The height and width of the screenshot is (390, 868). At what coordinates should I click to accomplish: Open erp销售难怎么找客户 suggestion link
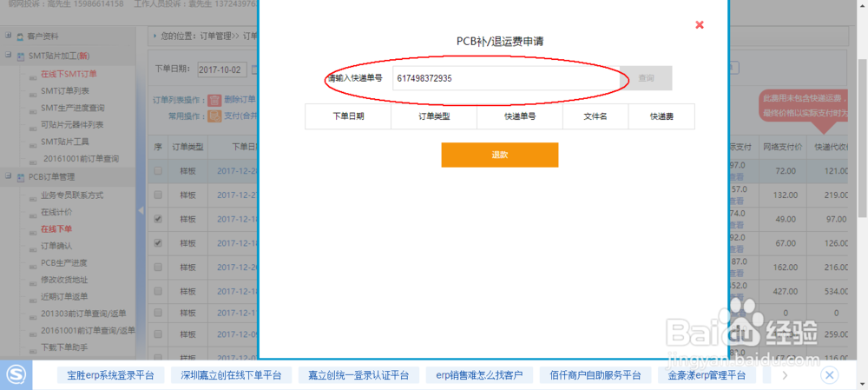coord(479,375)
